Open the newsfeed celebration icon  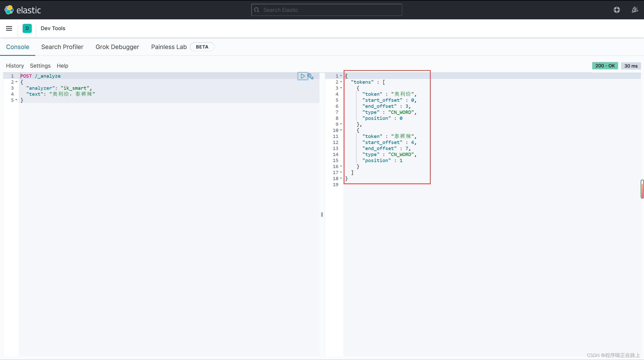[x=635, y=10]
